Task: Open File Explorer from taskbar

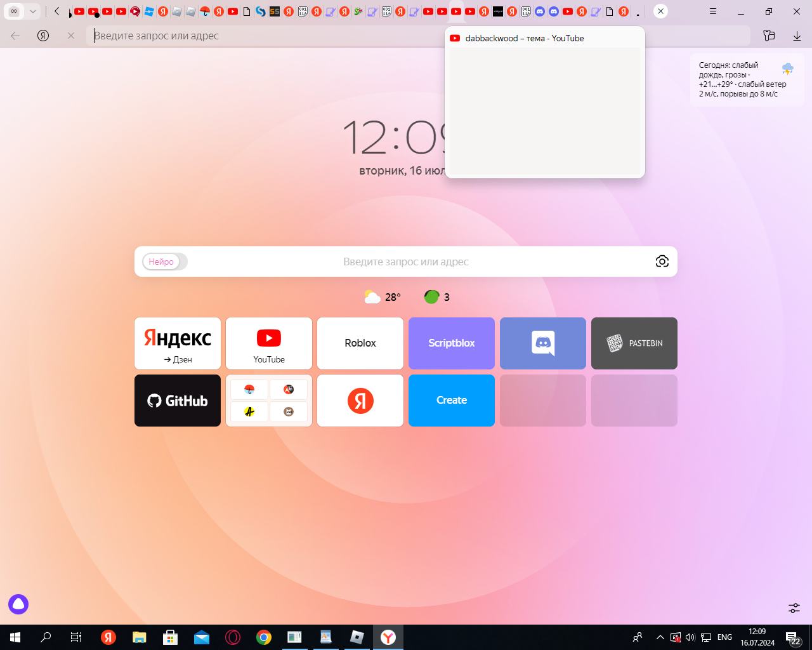Action: 140,637
